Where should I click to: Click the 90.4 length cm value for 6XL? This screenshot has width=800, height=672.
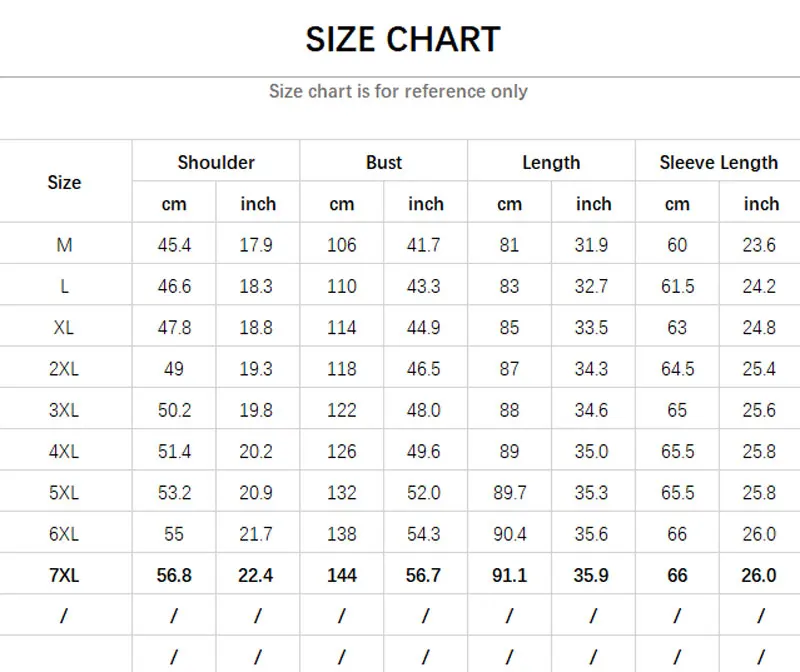coord(509,534)
